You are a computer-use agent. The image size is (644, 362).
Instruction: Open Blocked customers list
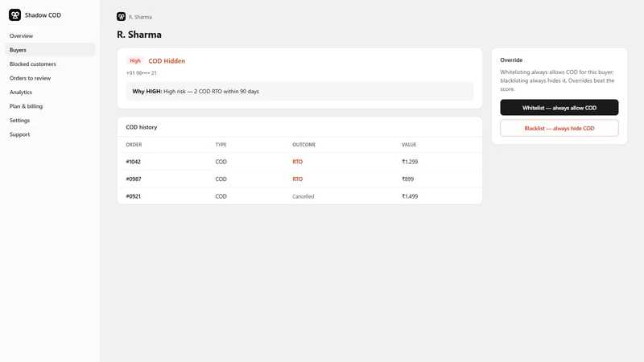pos(33,64)
